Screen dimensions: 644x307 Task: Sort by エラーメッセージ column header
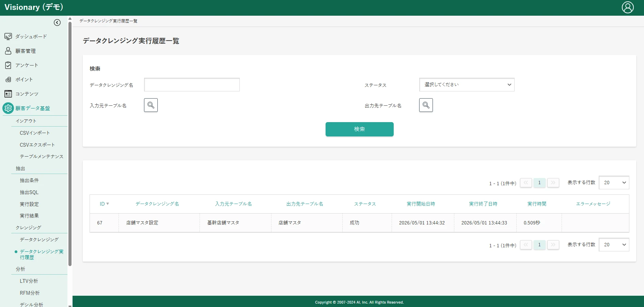click(x=593, y=204)
